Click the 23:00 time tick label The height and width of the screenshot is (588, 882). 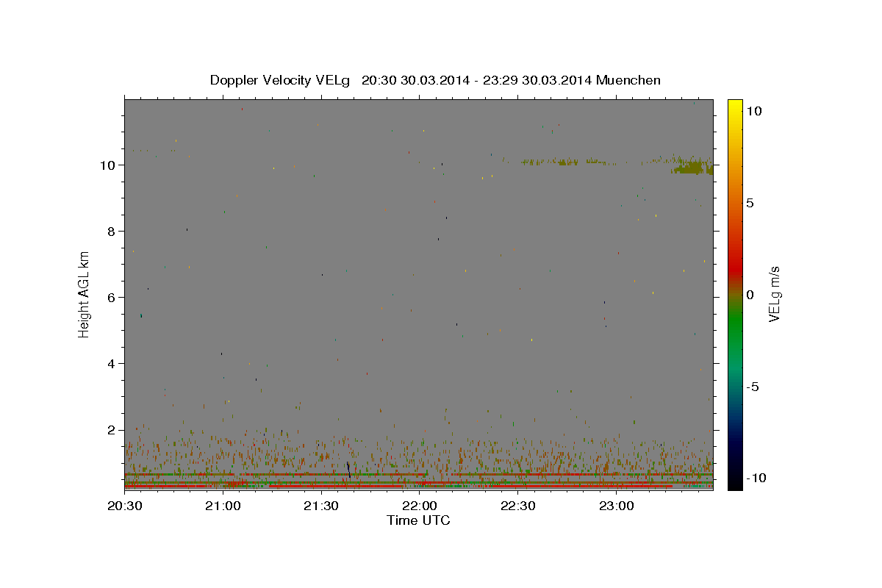point(616,506)
